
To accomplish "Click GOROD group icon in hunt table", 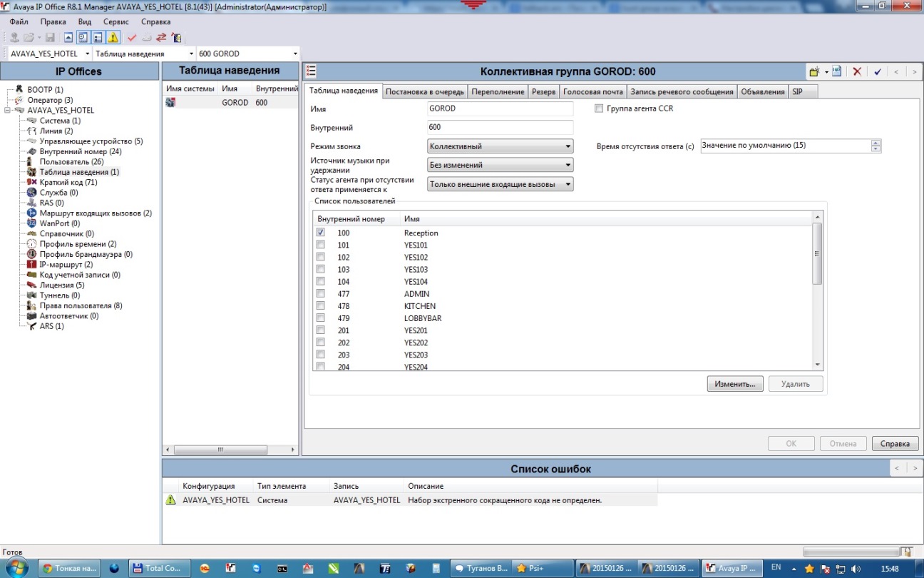I will (170, 103).
